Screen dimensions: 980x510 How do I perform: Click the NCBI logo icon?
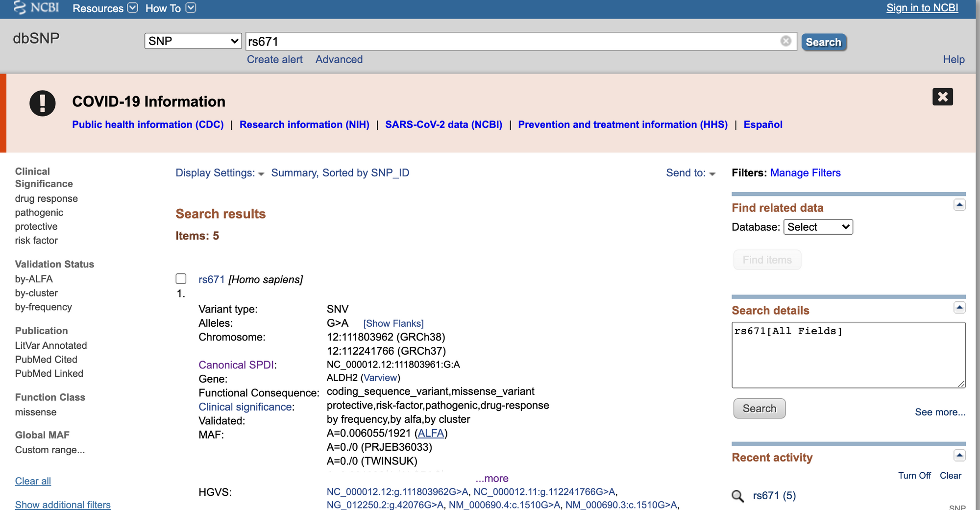[19, 8]
